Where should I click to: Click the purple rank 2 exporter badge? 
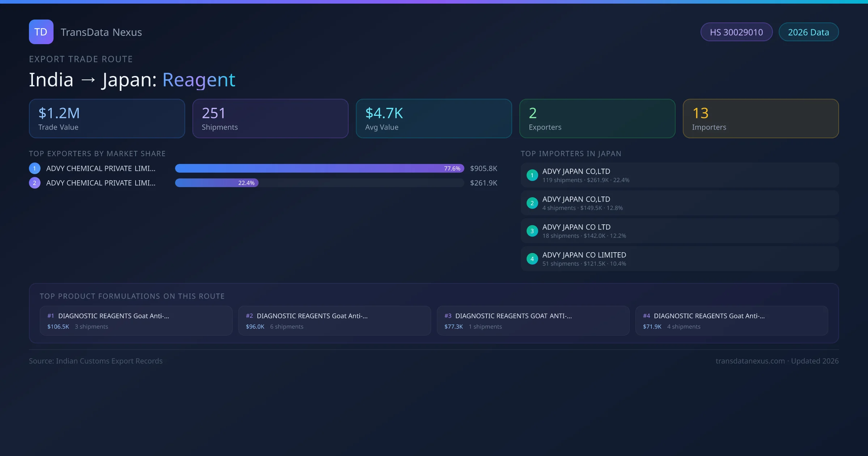(34, 183)
